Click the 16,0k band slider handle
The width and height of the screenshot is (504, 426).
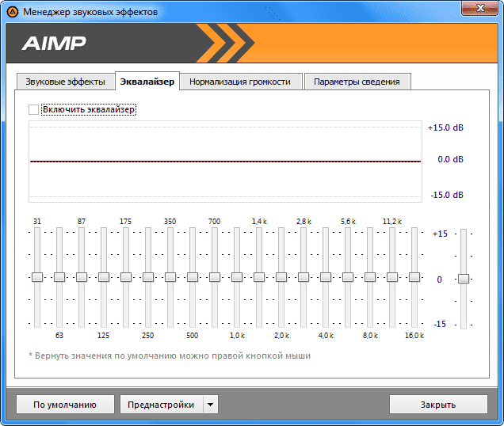click(414, 277)
